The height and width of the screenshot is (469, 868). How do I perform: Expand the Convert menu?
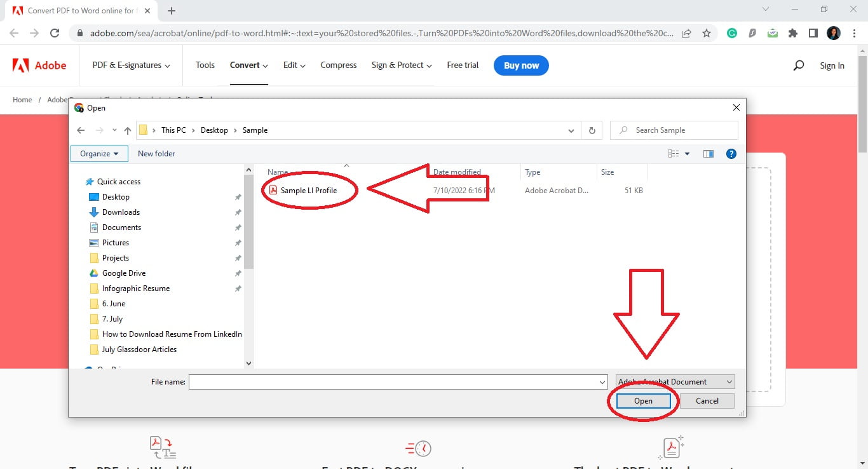tap(249, 65)
